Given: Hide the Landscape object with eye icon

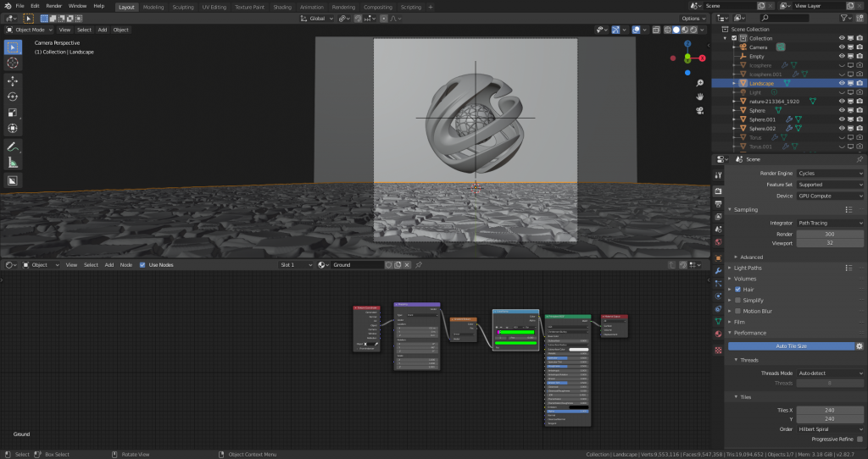Looking at the screenshot, I should tap(842, 83).
